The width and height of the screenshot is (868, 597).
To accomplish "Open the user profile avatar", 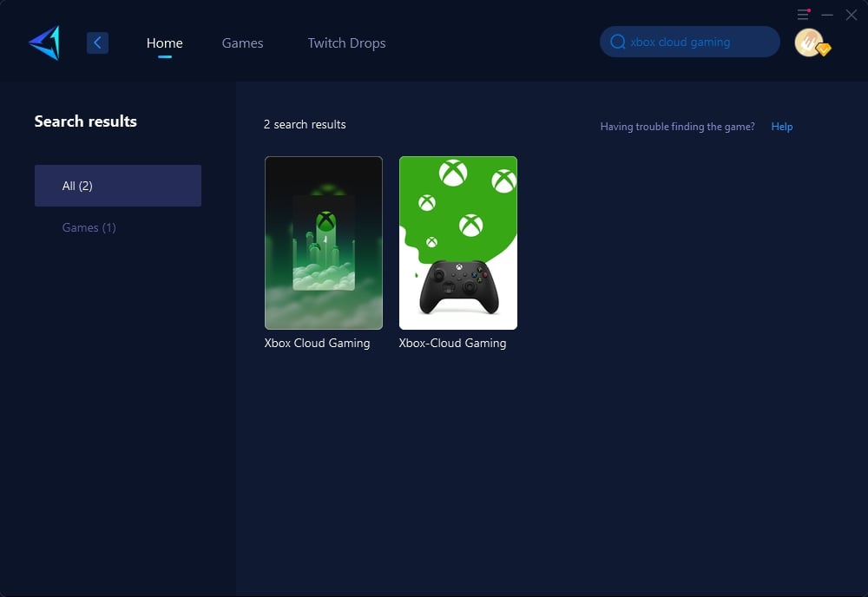I will (x=811, y=43).
